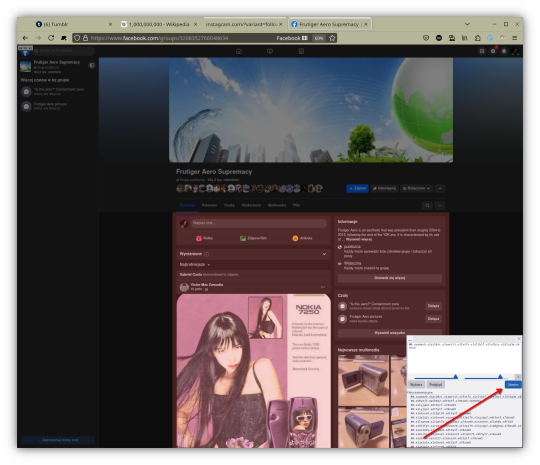The image size is (540, 465).
Task: Open the Wyróżnione info icon
Action: [207, 254]
